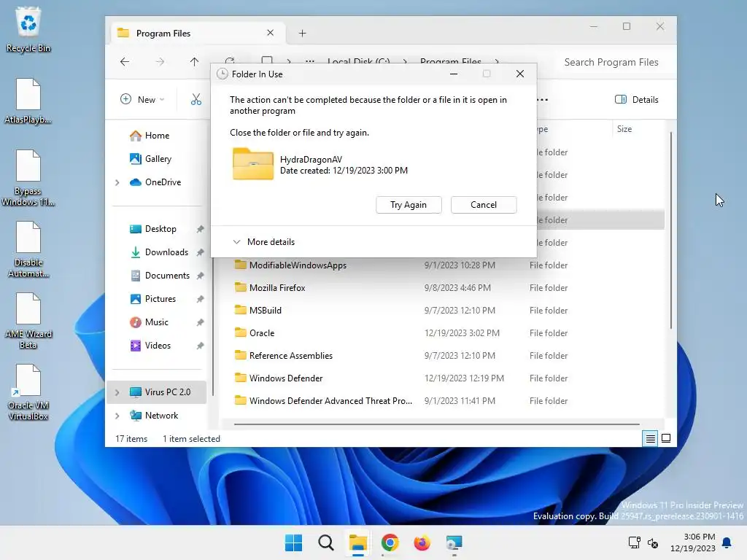Click Cancel in Folder In Use dialog
This screenshot has height=560, width=747.
(x=484, y=205)
